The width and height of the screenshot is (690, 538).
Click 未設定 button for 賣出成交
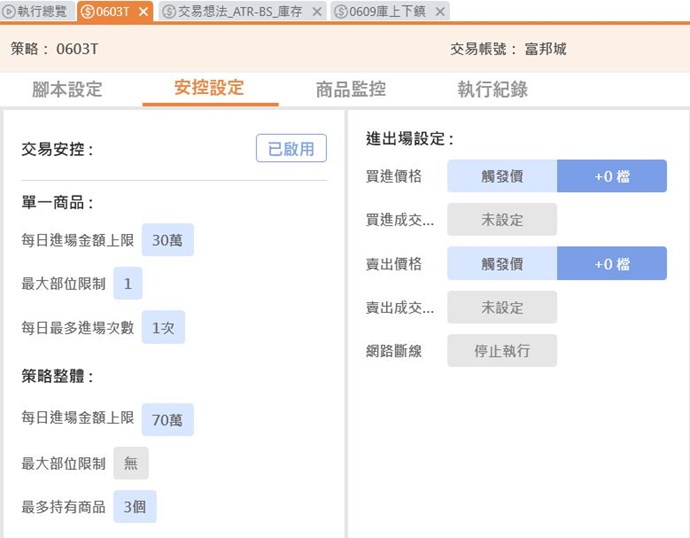coord(502,307)
